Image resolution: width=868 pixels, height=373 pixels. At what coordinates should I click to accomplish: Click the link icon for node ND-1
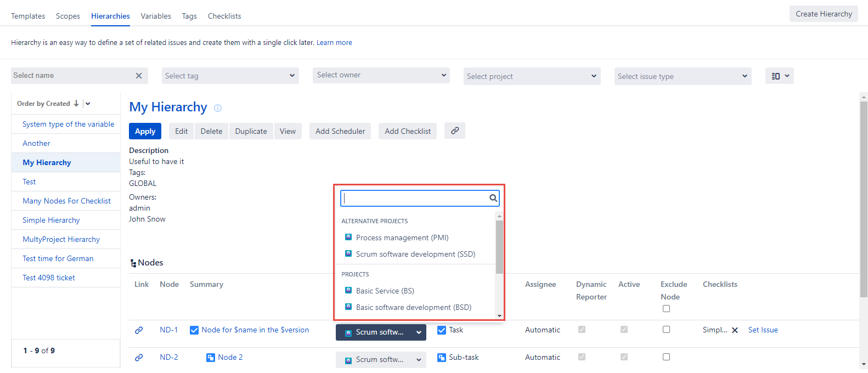(139, 330)
